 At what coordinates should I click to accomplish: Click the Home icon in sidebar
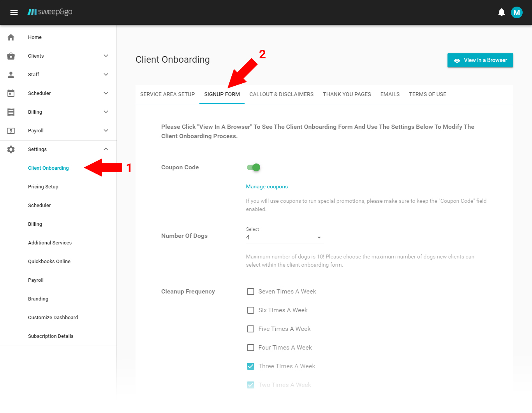tap(11, 37)
